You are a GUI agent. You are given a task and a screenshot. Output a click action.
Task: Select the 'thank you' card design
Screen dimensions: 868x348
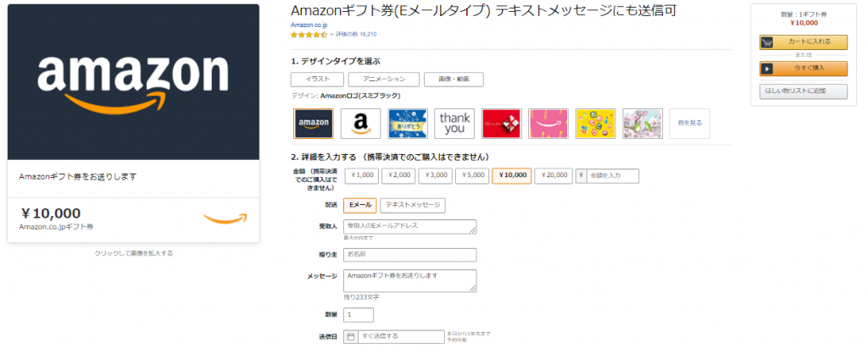(x=454, y=124)
